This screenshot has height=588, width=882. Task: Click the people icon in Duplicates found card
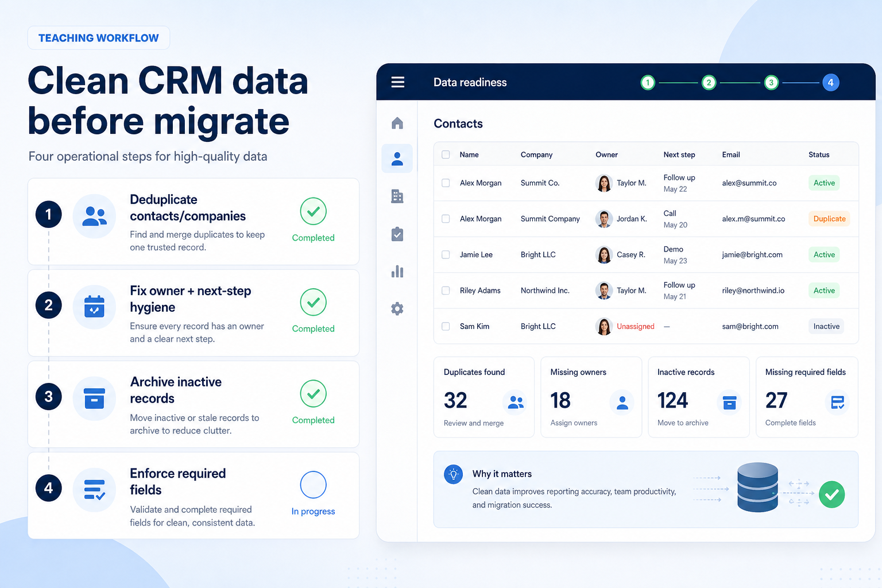coord(515,402)
